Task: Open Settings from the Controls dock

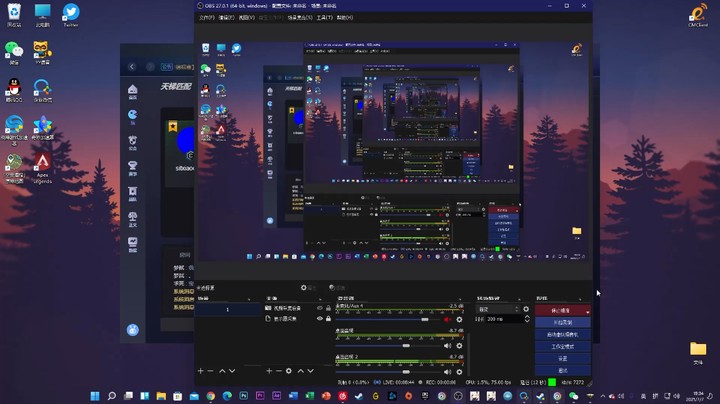Action: 562,359
